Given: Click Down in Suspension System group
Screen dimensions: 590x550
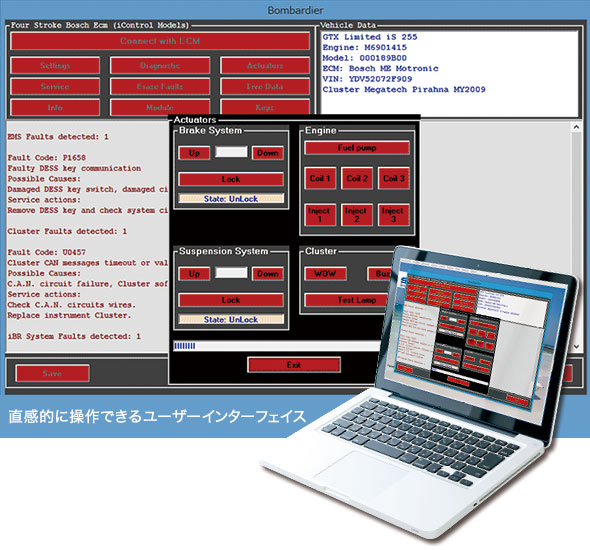Looking at the screenshot, I should tap(268, 274).
